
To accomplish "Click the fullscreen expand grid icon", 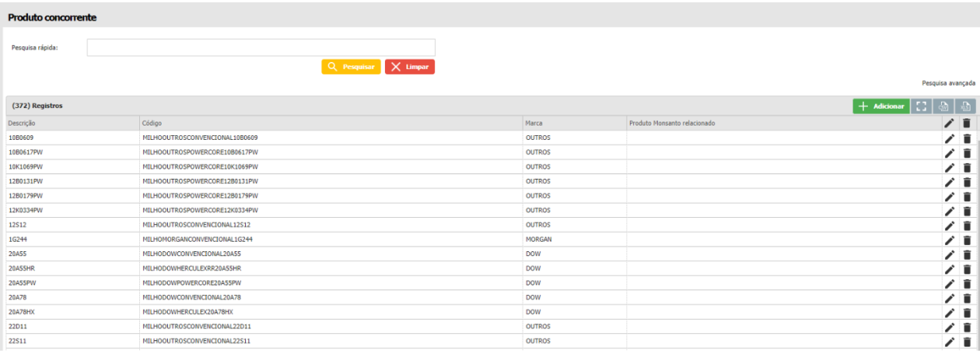I will pos(921,107).
